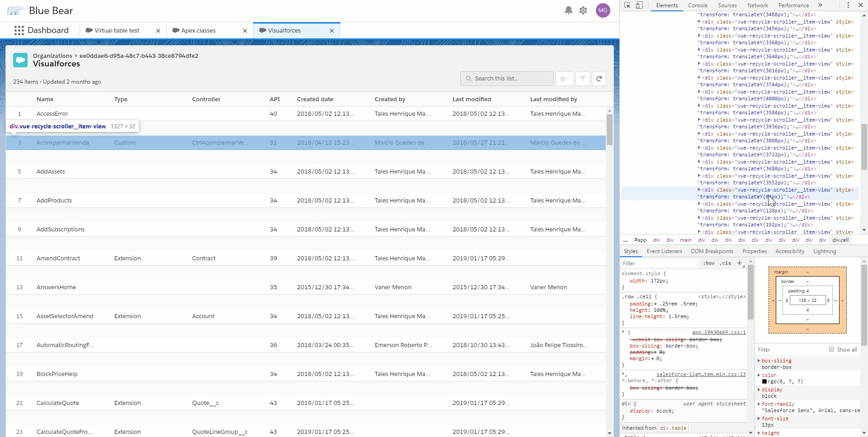The height and width of the screenshot is (437, 868).
Task: Open app.19430a69.css:1 source link
Action: coord(719,332)
